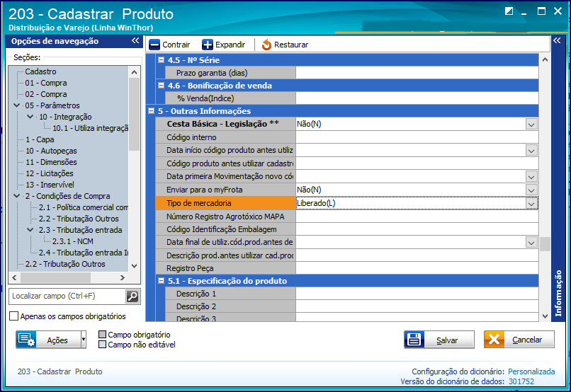Click the Expandir plus icon
Image resolution: width=571 pixels, height=392 pixels.
point(208,45)
